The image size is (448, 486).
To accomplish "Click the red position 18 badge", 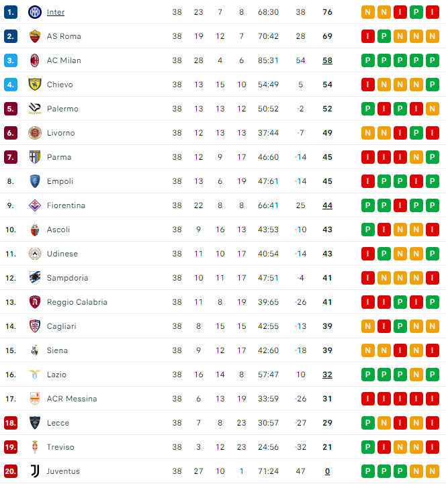I will 10,423.
